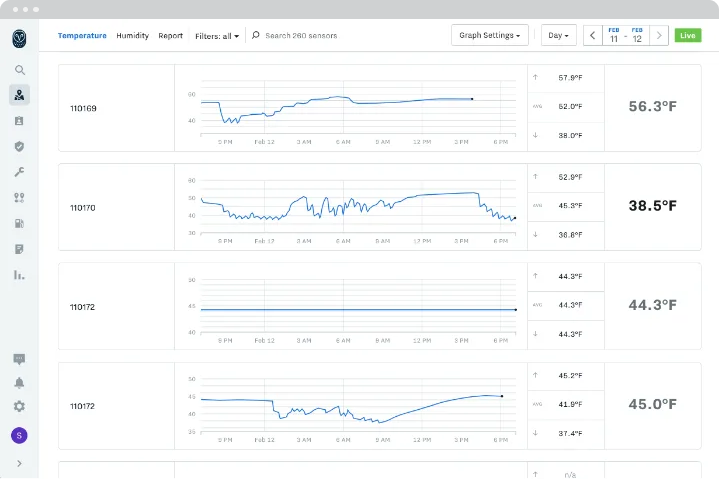Go to the previous date range arrow
Screen dimensions: 719x479
tap(592, 36)
